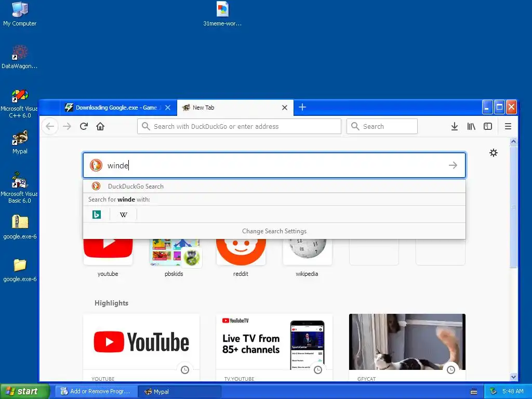Click Change Search Settings
Viewport: 532px width, 399px height.
(x=274, y=231)
